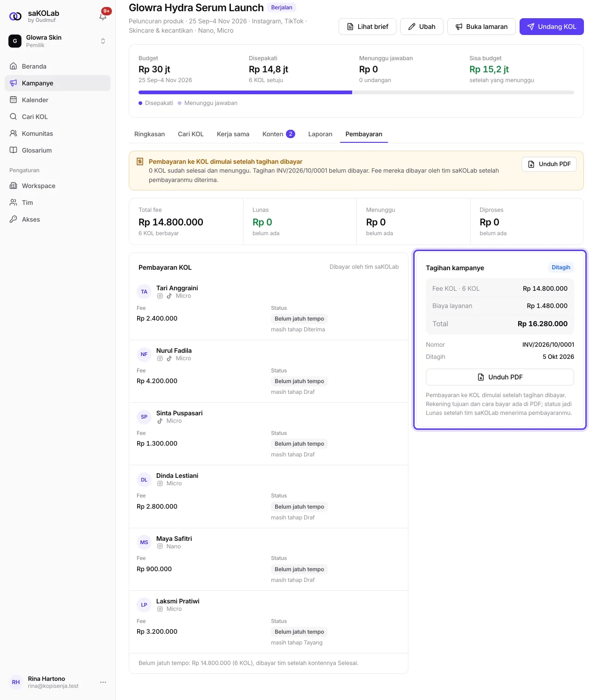Viewport: 597px width, 700px height.
Task: Click the Undang KOL button
Action: [x=552, y=27]
